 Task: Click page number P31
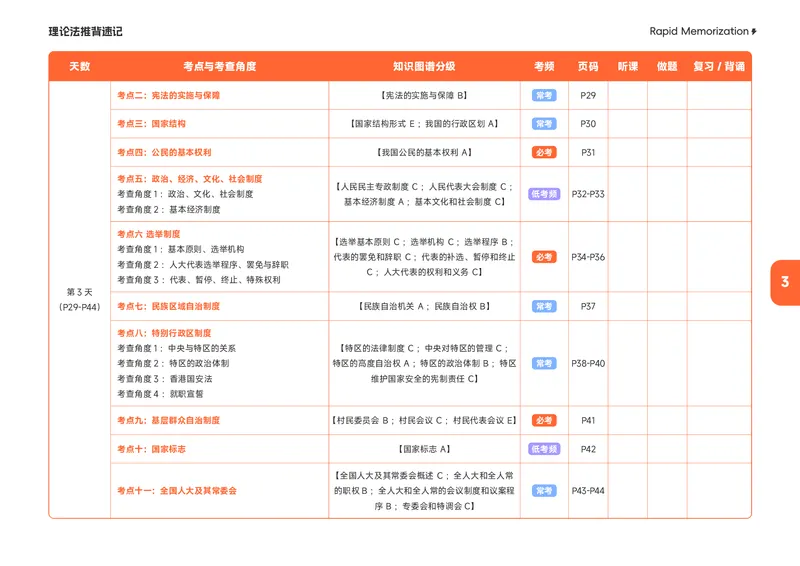[x=588, y=153]
